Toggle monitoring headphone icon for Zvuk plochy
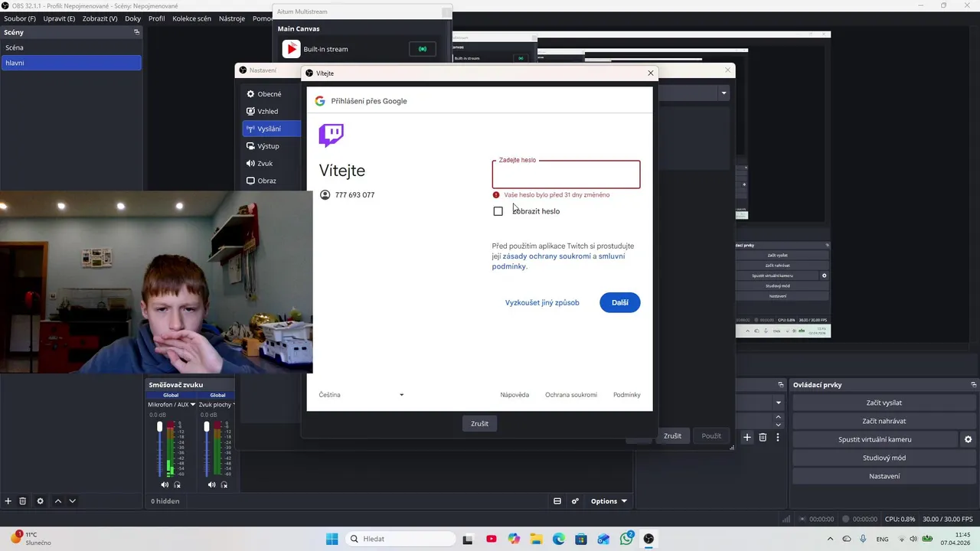The image size is (980, 551). (x=224, y=484)
